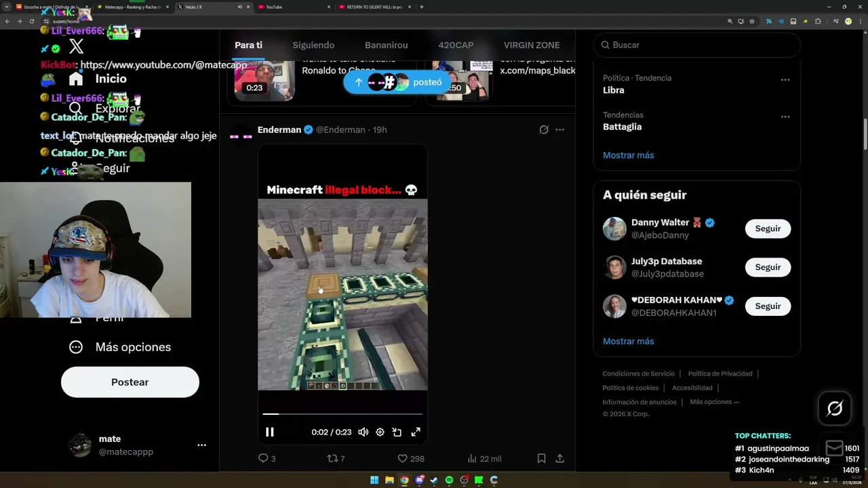Image resolution: width=868 pixels, height=488 pixels.
Task: Follow July3p Database
Action: (x=768, y=267)
